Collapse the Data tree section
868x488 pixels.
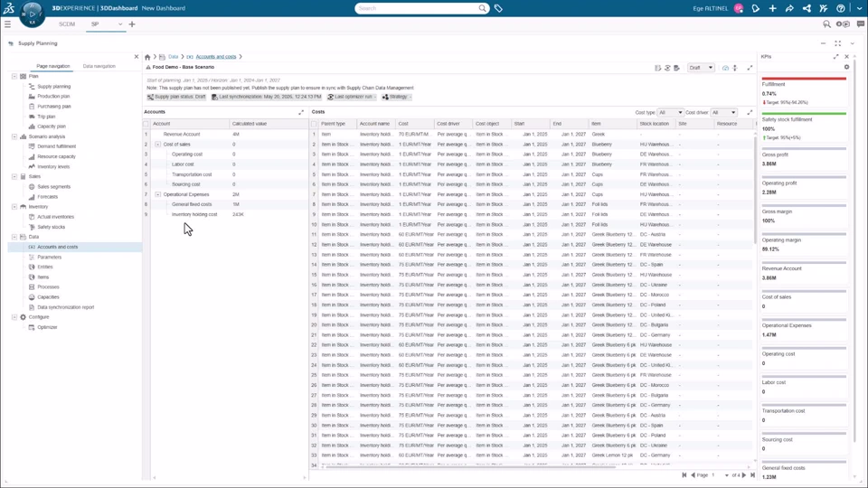[x=14, y=237]
